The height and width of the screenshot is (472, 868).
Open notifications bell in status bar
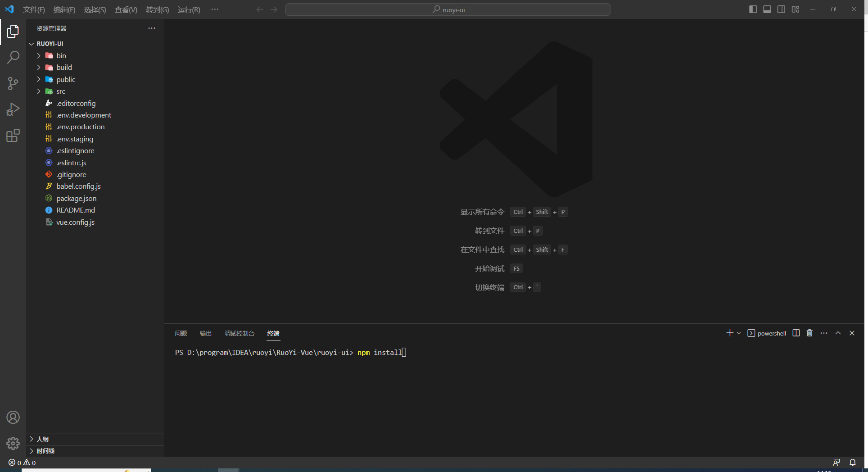pos(853,463)
